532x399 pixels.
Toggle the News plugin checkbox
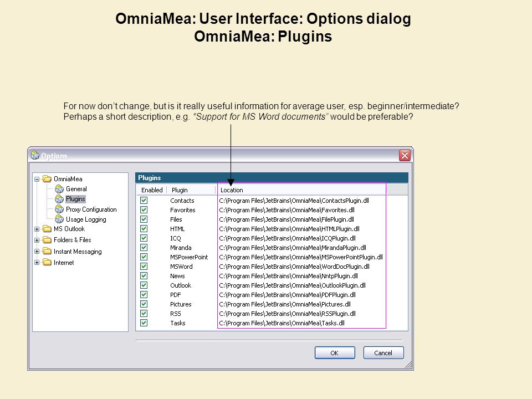pyautogui.click(x=144, y=276)
